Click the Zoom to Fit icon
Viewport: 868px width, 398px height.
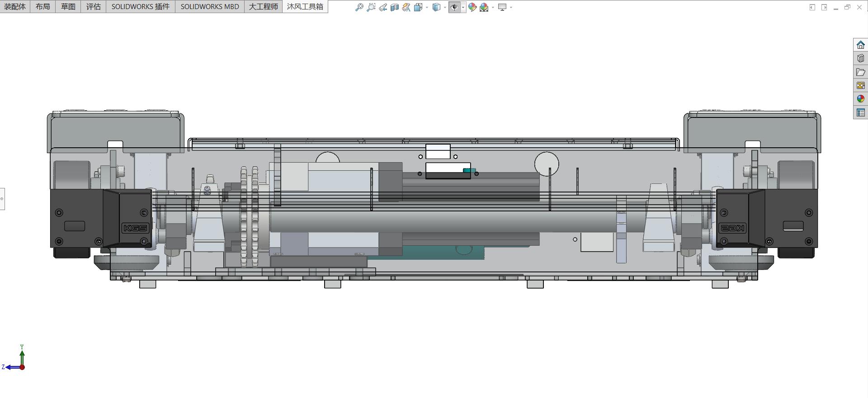click(359, 7)
